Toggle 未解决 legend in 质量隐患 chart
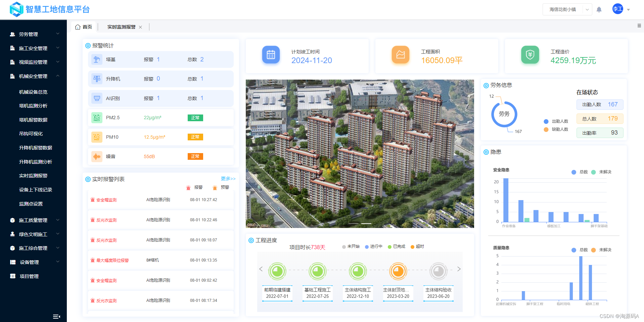 click(x=601, y=250)
